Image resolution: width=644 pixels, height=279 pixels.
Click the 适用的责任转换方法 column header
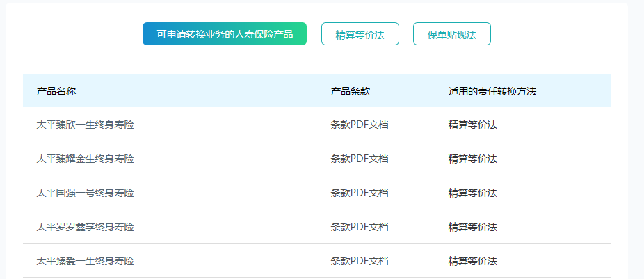(x=492, y=91)
